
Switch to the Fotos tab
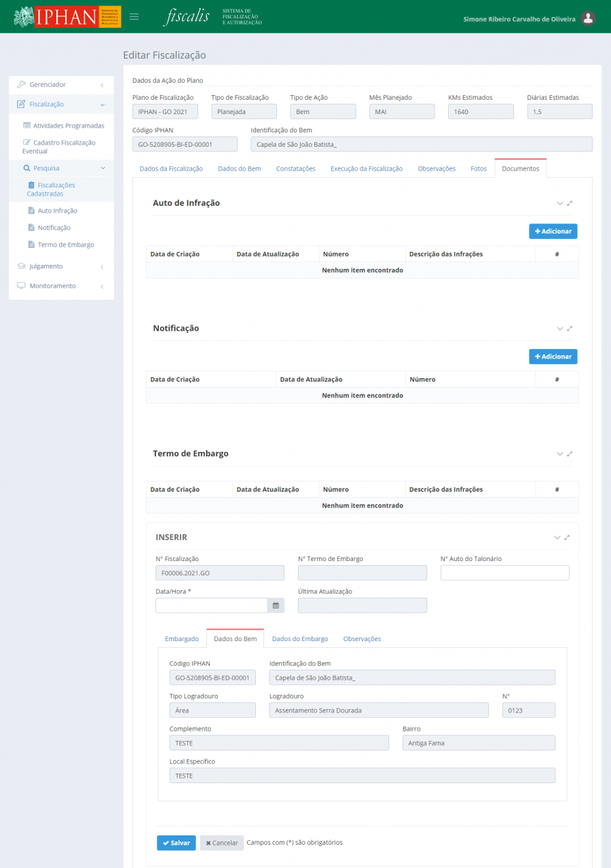click(x=479, y=168)
